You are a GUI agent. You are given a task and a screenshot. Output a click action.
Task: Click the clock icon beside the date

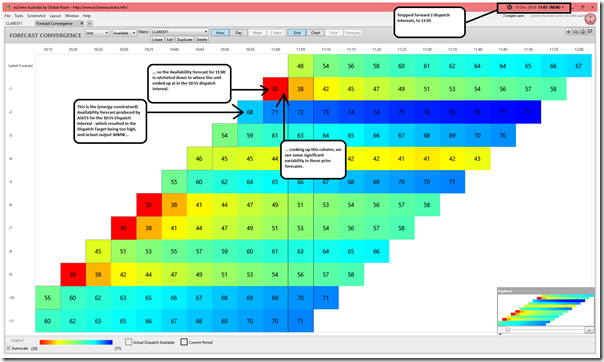click(509, 7)
